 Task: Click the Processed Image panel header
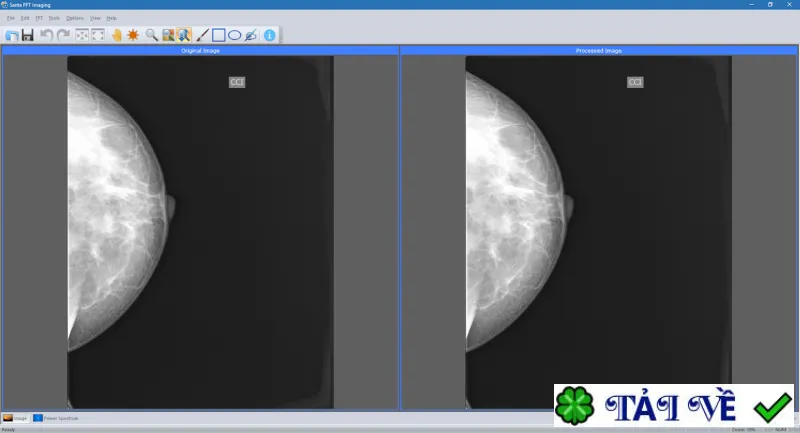tap(598, 50)
